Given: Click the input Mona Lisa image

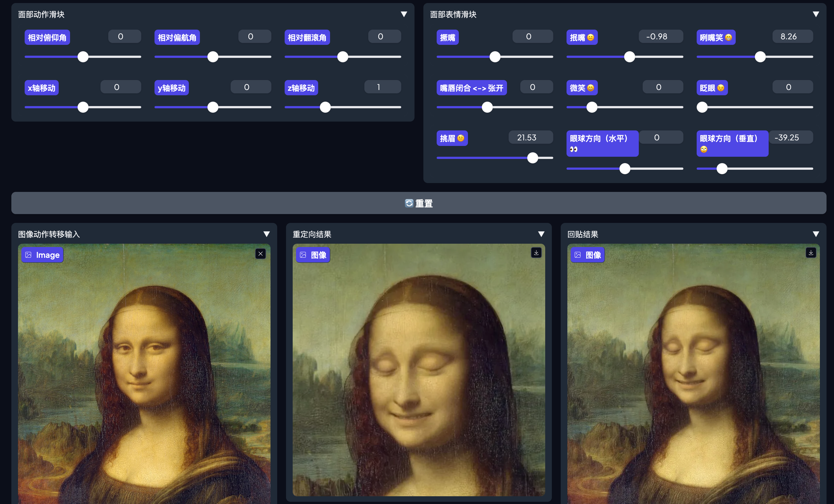Looking at the screenshot, I should (144, 374).
